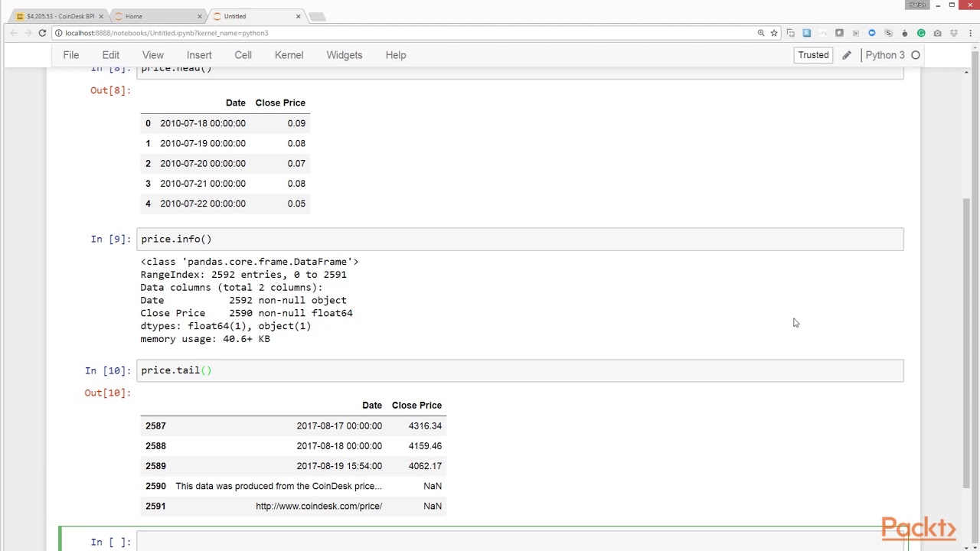Click the kernel idle circle indicator
Screen dimensions: 980x551
click(916, 55)
